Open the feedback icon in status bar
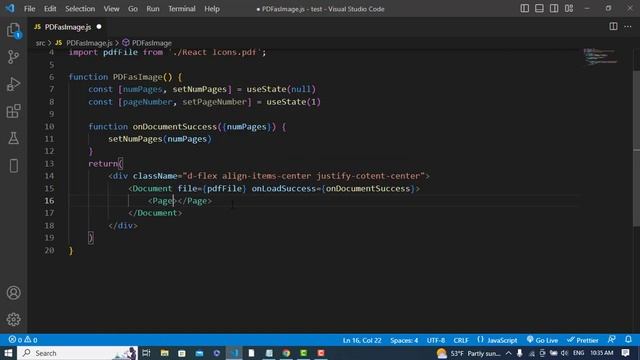This screenshot has height=360, width=640. click(x=611, y=340)
